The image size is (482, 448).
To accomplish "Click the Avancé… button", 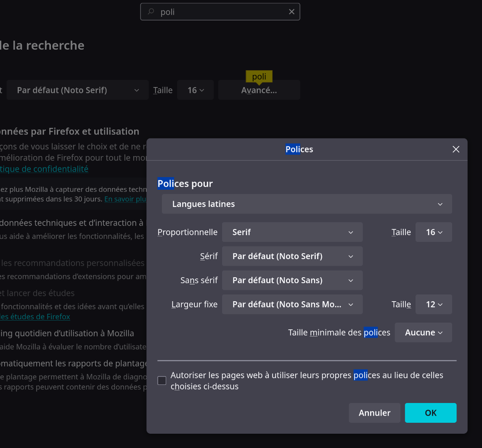I will click(259, 90).
